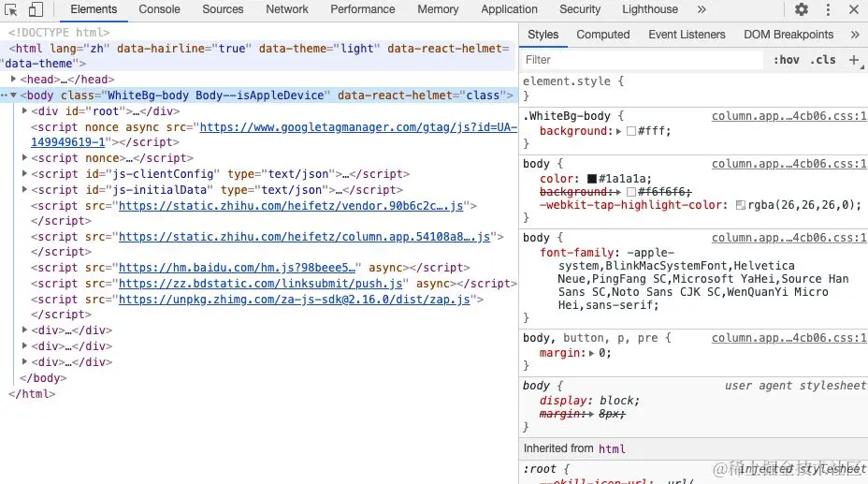Click the html link in Inherited from

[x=612, y=448]
